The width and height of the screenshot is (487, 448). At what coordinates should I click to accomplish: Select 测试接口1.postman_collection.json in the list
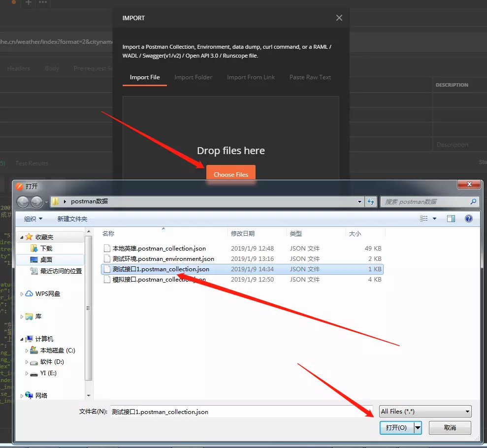click(161, 269)
